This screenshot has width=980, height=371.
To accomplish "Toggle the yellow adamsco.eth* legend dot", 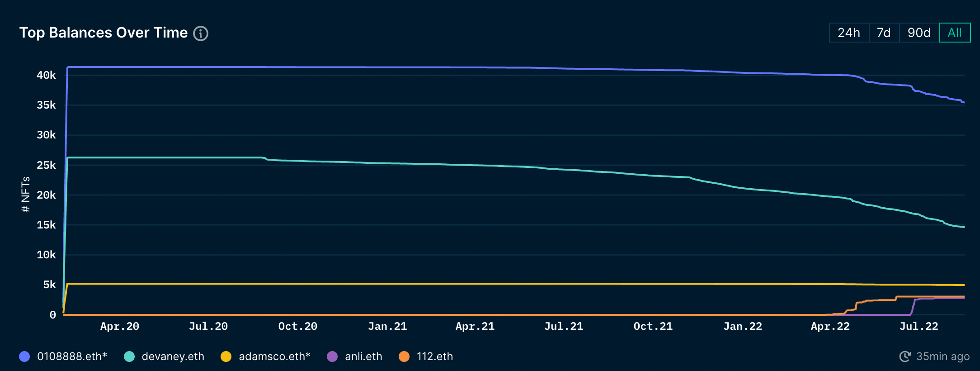I will pyautogui.click(x=226, y=357).
